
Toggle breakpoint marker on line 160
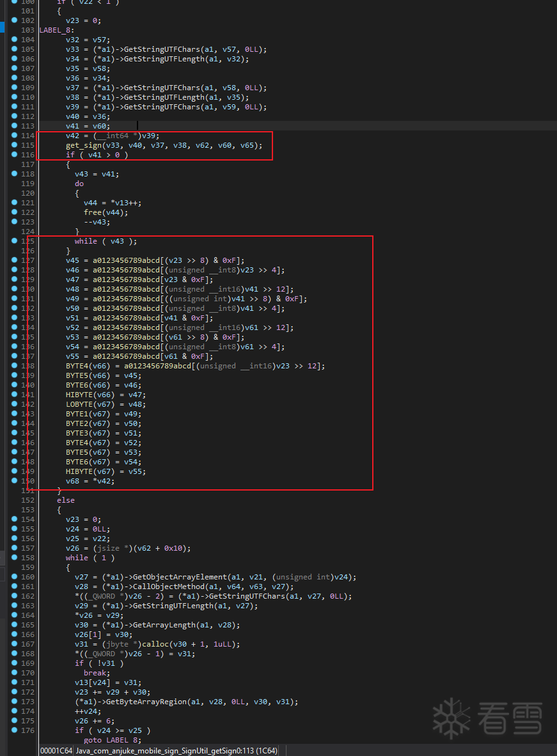coord(15,577)
